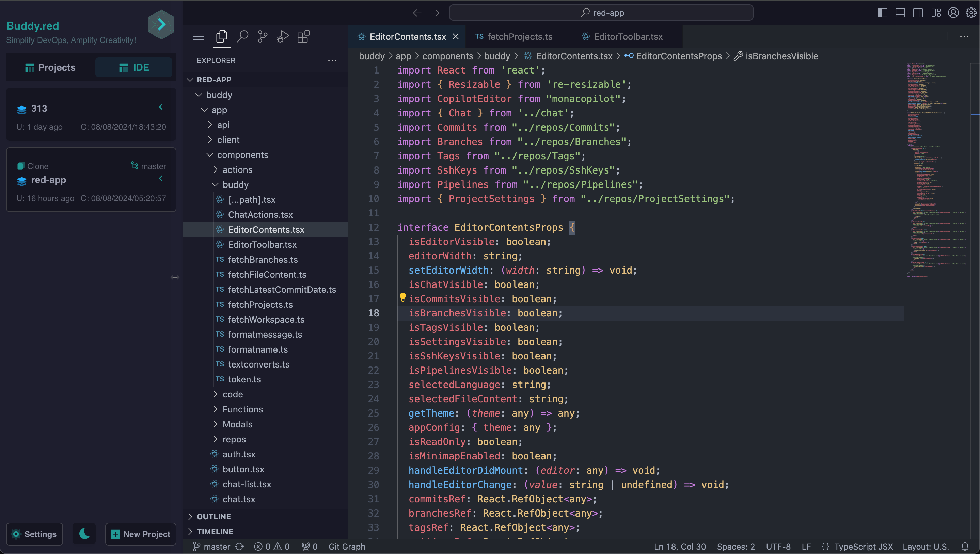
Task: Open chat-list.tsx file
Action: [x=247, y=484]
